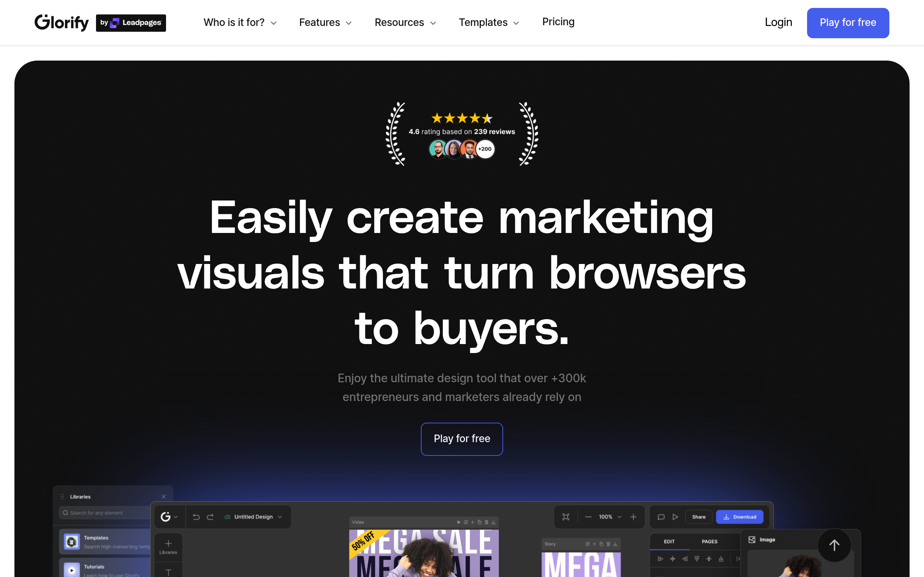Expand the Who is it for? menu

point(240,22)
